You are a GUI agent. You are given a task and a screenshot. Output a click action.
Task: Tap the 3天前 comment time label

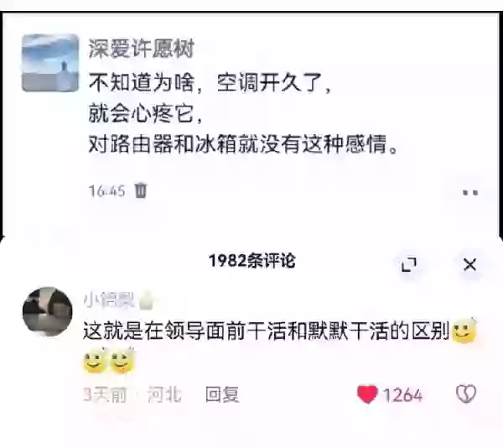coord(105,394)
